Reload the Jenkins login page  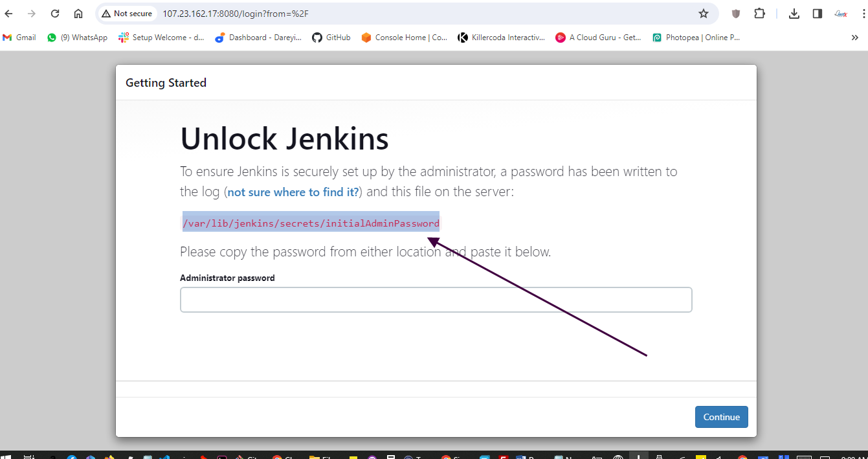pyautogui.click(x=55, y=14)
